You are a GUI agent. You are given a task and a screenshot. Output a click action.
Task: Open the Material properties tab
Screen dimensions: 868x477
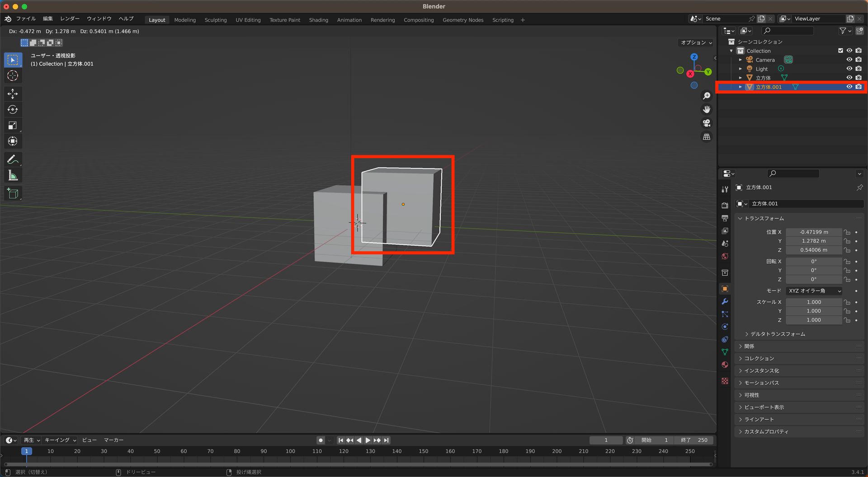tap(725, 365)
